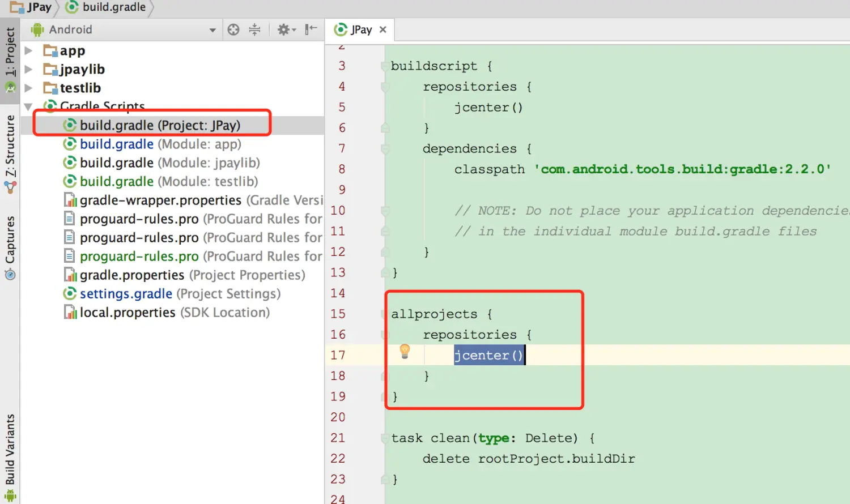Click build.gradle in the breadcrumb bar

(107, 7)
